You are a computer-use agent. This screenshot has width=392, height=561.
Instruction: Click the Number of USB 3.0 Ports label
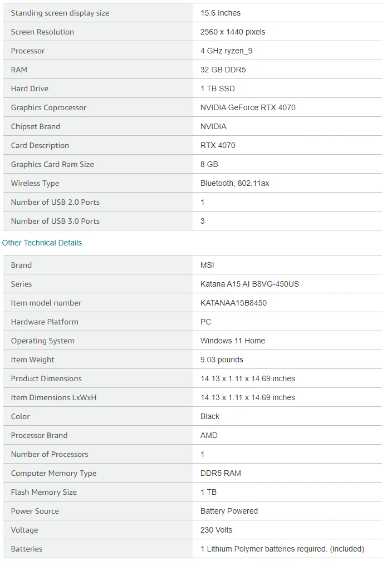pos(55,221)
